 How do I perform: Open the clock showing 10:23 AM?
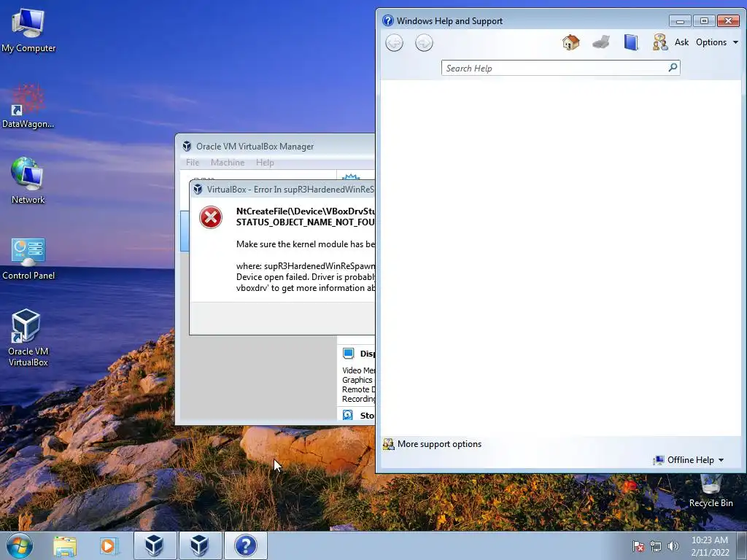pyautogui.click(x=710, y=545)
